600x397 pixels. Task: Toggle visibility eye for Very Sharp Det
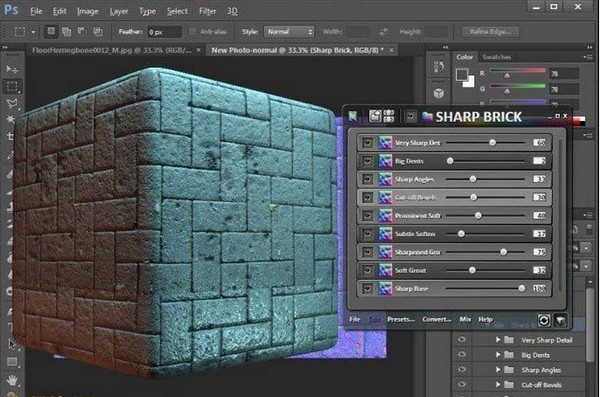[367, 143]
